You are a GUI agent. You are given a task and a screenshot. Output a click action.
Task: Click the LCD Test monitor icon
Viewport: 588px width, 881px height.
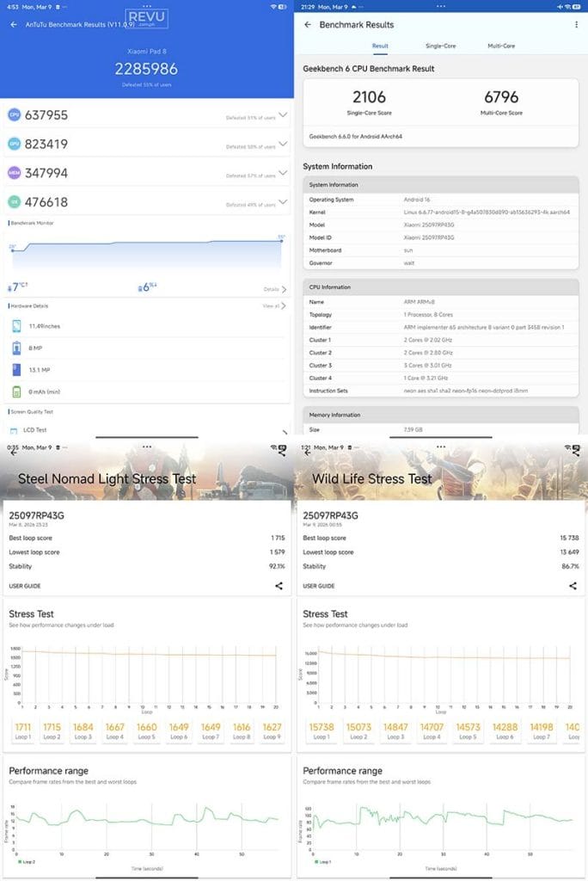point(14,430)
